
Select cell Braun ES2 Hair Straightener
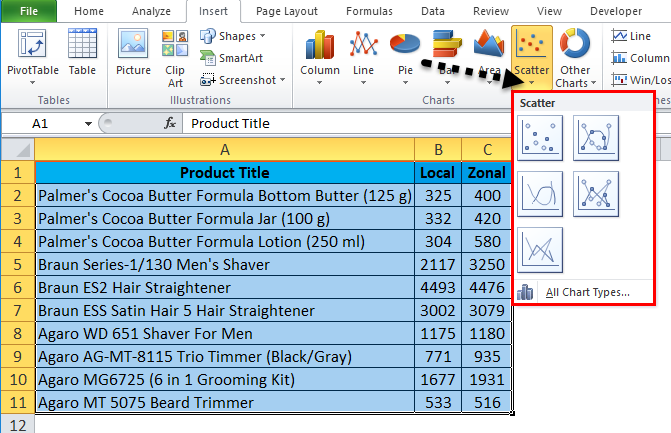point(225,288)
